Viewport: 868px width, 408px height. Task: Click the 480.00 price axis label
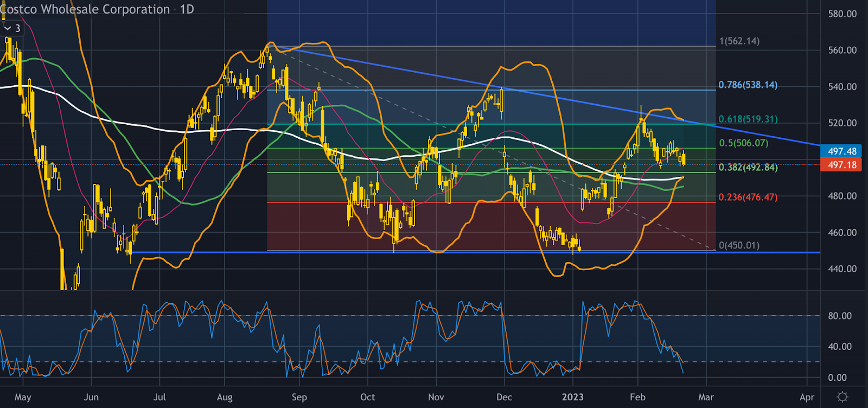[843, 196]
